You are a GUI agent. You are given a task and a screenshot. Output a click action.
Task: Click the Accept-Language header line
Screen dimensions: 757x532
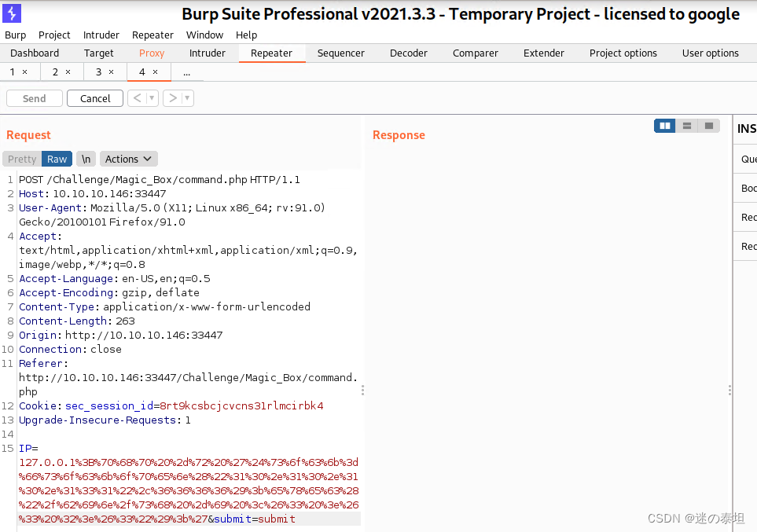coord(115,278)
